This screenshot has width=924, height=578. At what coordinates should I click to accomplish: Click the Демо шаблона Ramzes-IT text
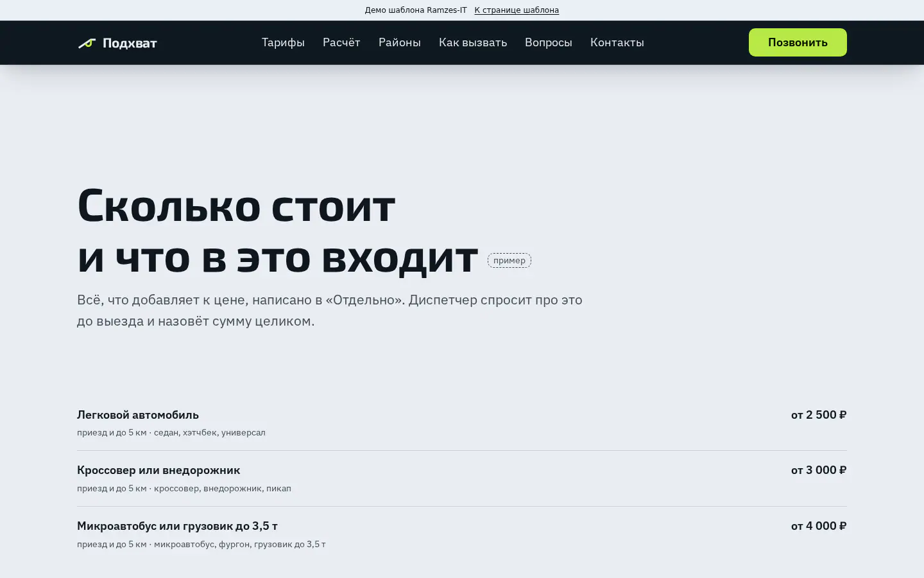click(416, 10)
